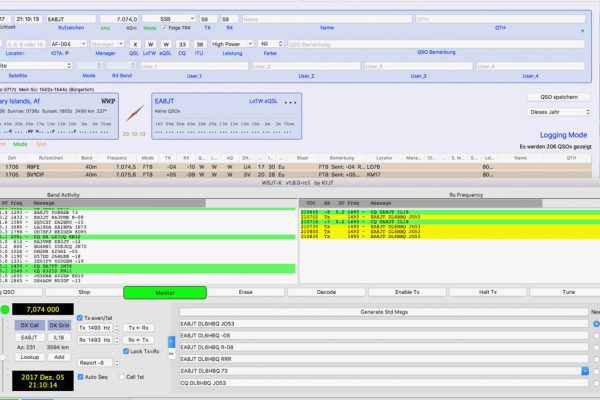Click Rx ← Tx button
Screen dimensions: 600x400
pos(138,340)
